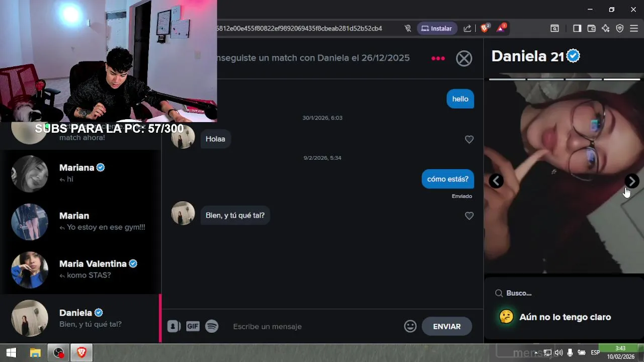This screenshot has height=362, width=644.
Task: Click Mariana's profile picture thumbnail
Action: coord(30,173)
